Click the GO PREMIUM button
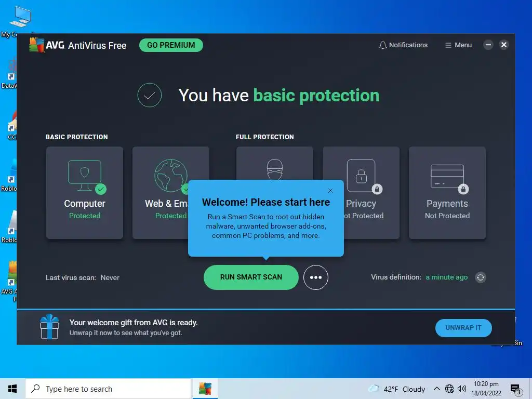The width and height of the screenshot is (532, 399). coord(171,45)
